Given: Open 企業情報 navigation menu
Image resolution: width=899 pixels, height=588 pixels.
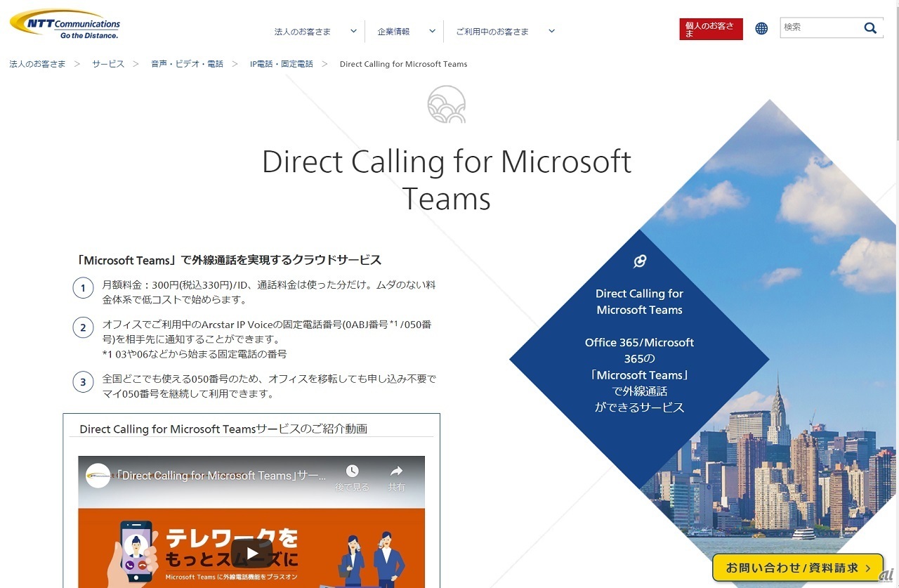Looking at the screenshot, I should point(393,32).
